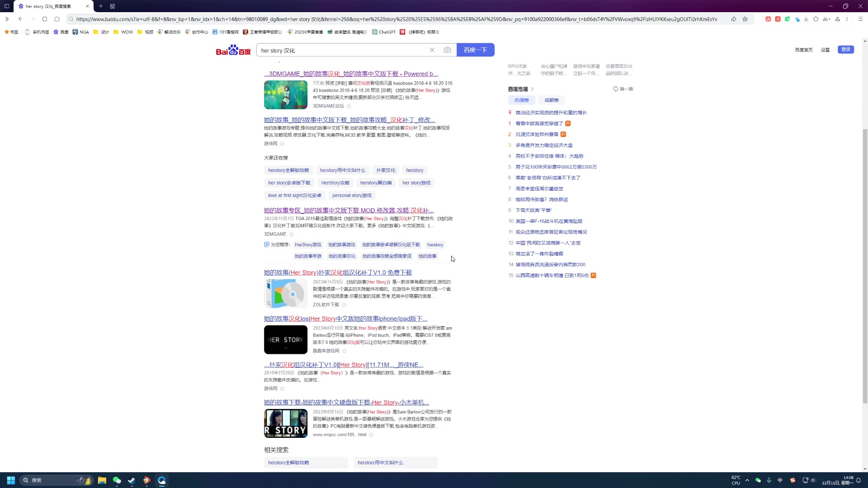Clear the search box with the X icon
868x488 pixels.
point(432,50)
